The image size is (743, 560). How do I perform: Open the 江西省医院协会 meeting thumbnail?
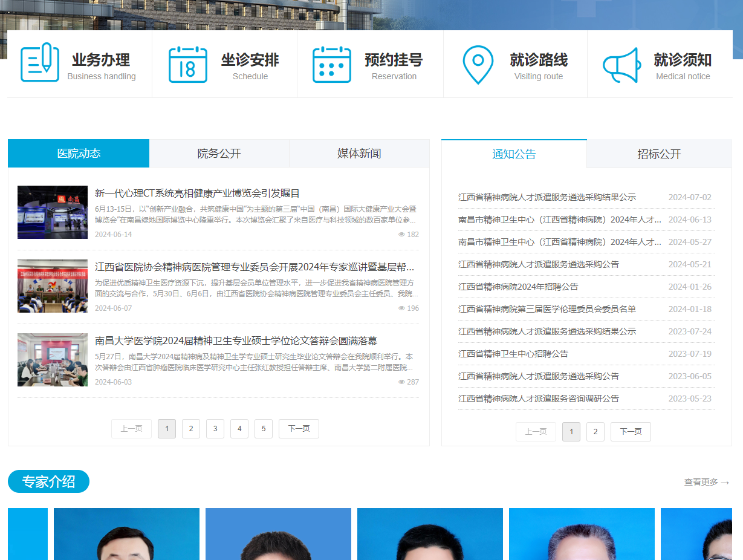click(x=53, y=286)
